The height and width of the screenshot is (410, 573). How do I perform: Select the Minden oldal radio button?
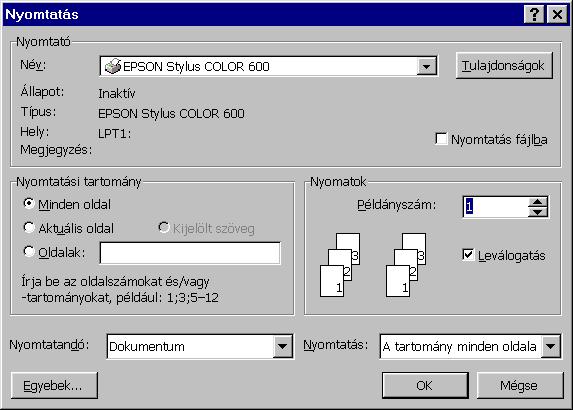pos(29,204)
